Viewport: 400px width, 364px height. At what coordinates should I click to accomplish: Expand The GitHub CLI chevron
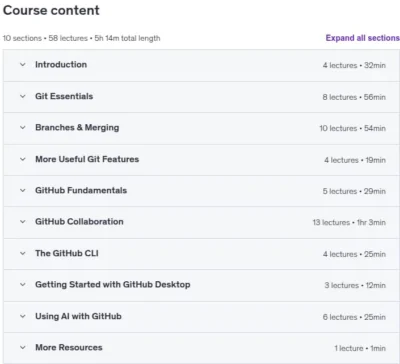[23, 253]
